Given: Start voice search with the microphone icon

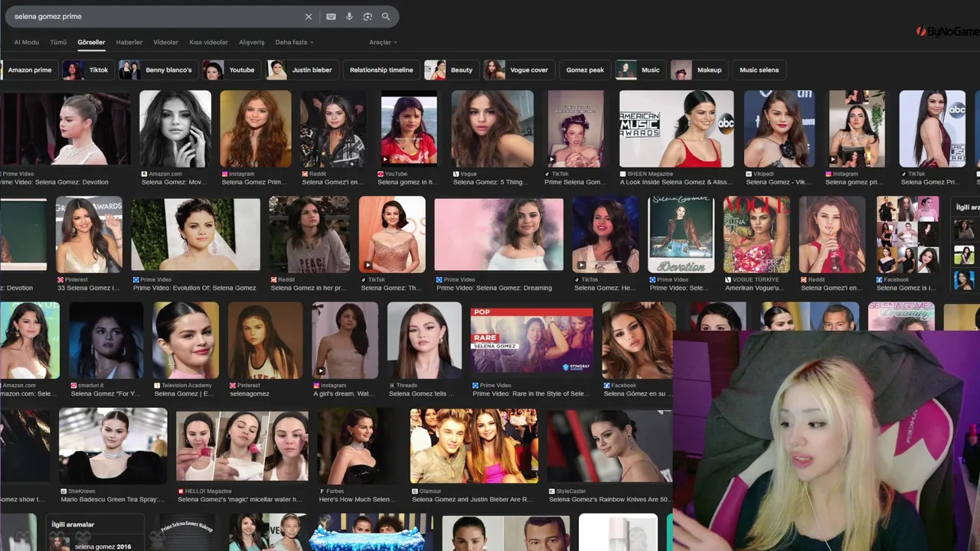Looking at the screenshot, I should 349,17.
